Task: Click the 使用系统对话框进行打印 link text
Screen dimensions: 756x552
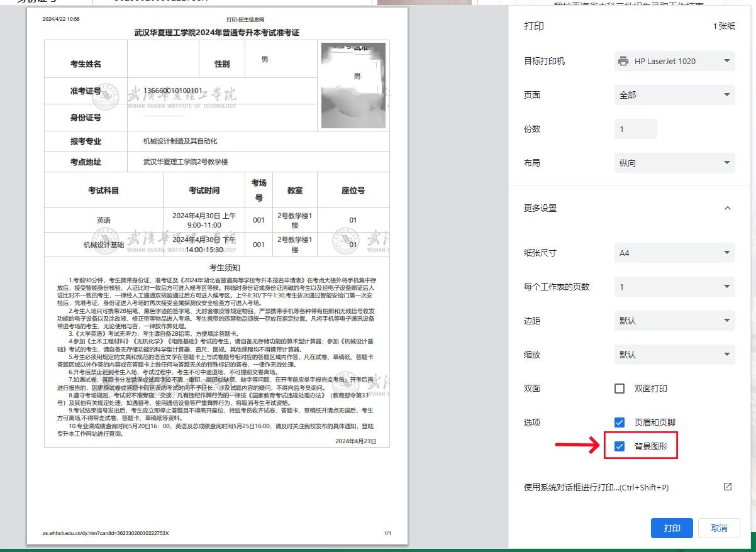Action: pos(596,487)
